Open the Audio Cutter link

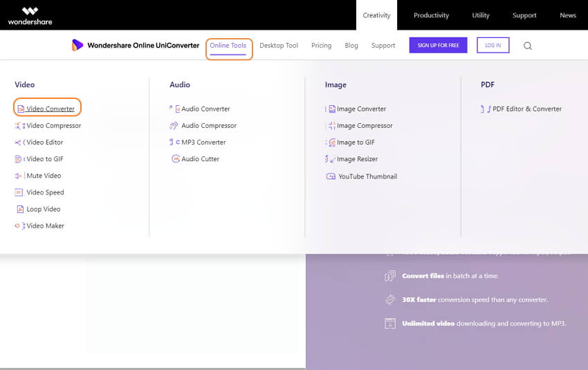pos(200,159)
